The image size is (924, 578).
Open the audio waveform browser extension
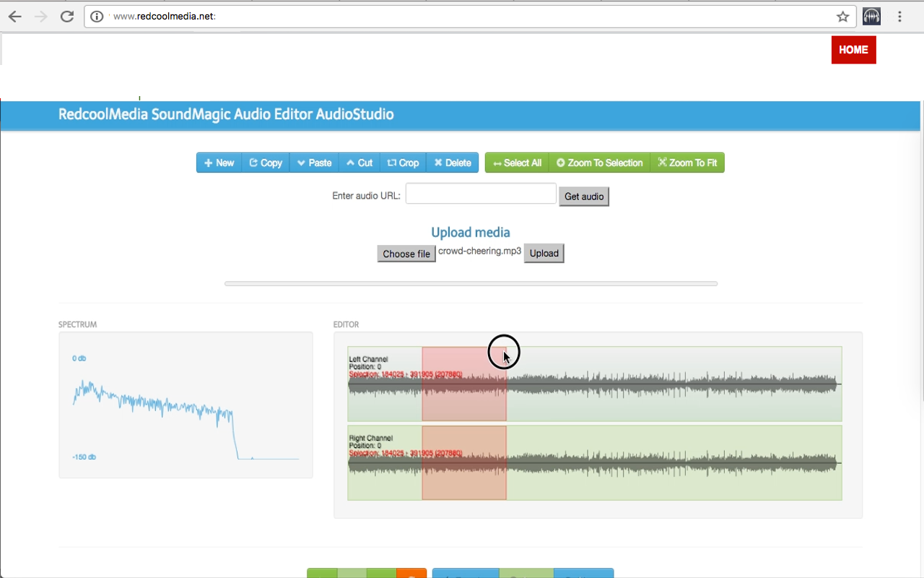coord(872,17)
